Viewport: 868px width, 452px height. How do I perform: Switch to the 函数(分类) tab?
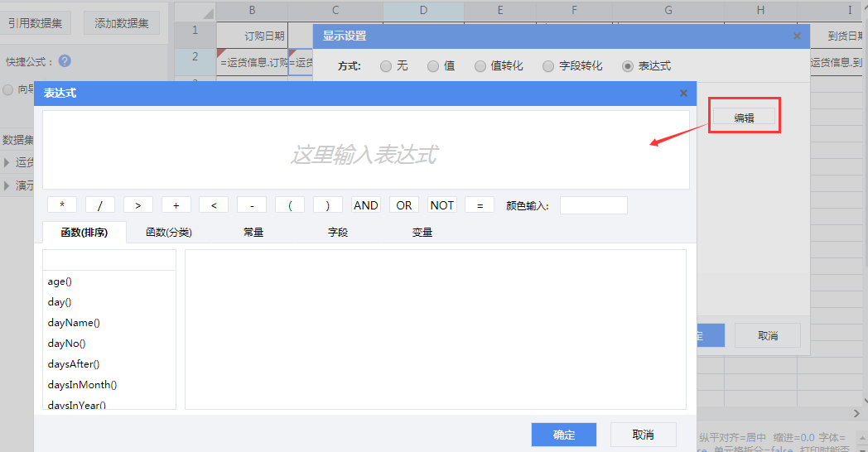[169, 233]
